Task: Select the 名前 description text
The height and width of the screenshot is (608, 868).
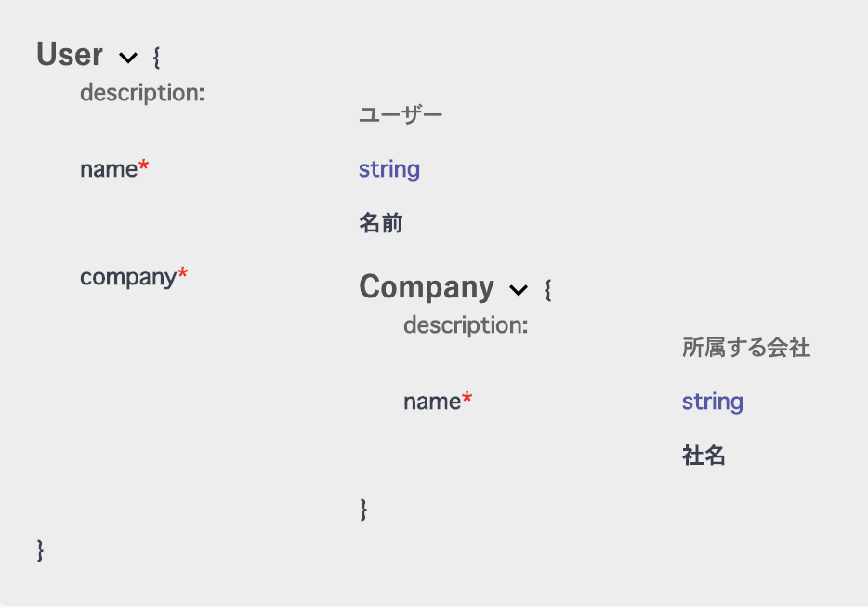Action: coord(380,223)
